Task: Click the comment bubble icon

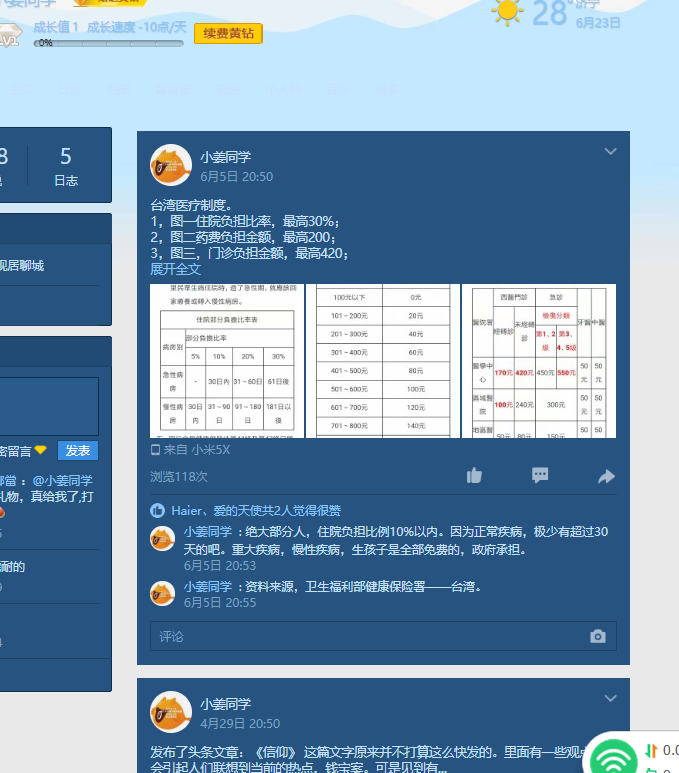Action: pos(540,475)
